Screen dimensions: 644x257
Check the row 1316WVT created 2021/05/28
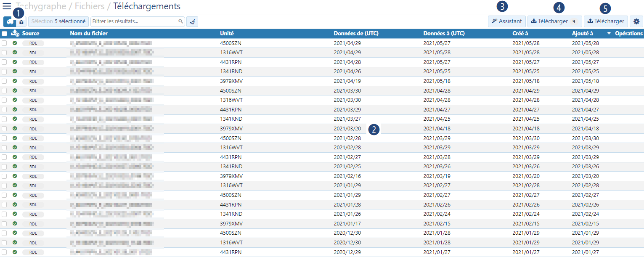click(x=4, y=53)
